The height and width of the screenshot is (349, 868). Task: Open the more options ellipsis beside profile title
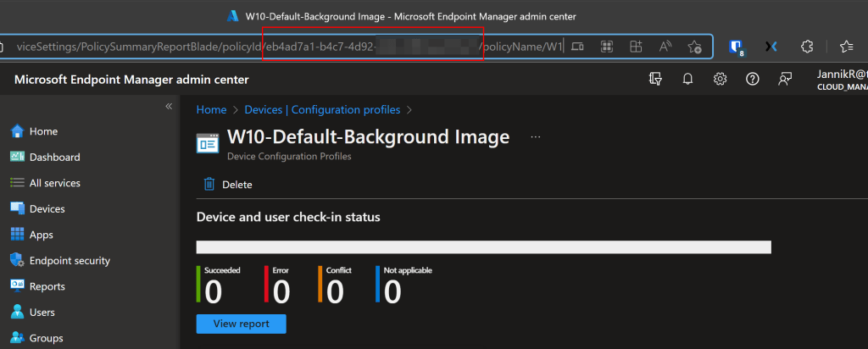(535, 136)
